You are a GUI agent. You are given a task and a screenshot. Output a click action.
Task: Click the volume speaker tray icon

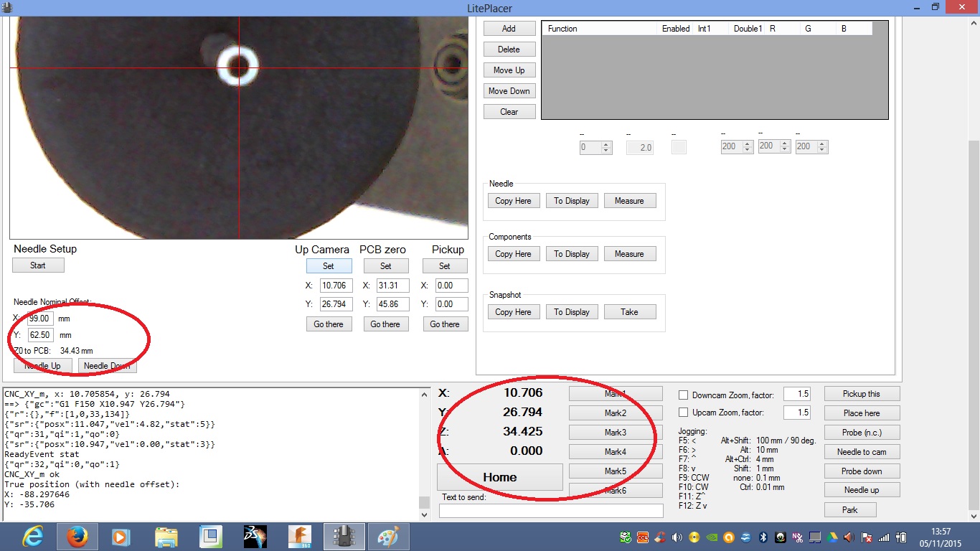tap(677, 537)
